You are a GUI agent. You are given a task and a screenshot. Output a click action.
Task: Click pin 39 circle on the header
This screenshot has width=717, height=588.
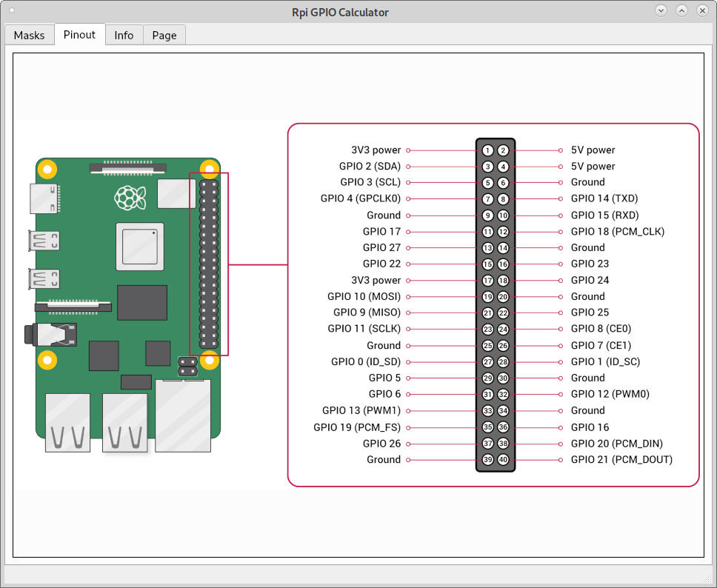(x=488, y=460)
